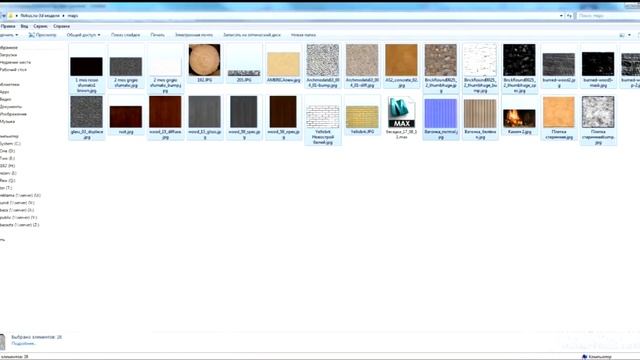The height and width of the screenshot is (360, 640).
Task: Select the yellow Yellobrk.JPG brick texture
Action: pyautogui.click(x=362, y=117)
